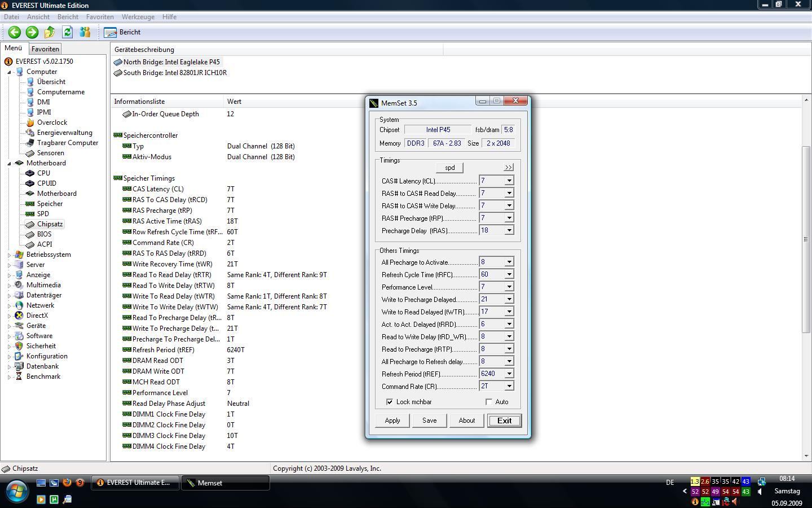Select Computername in the tree

click(x=61, y=92)
